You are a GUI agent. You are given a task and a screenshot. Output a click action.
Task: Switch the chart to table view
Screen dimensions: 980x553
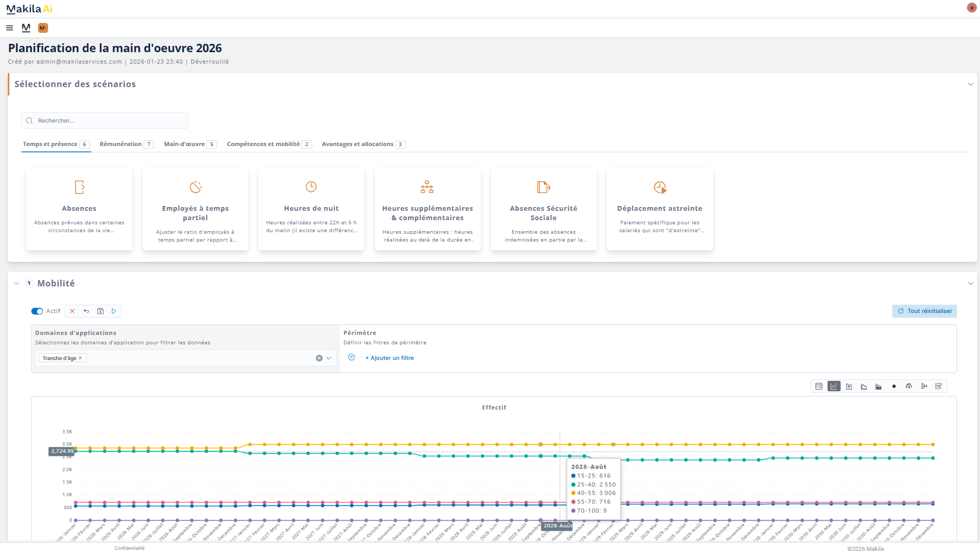pos(819,387)
